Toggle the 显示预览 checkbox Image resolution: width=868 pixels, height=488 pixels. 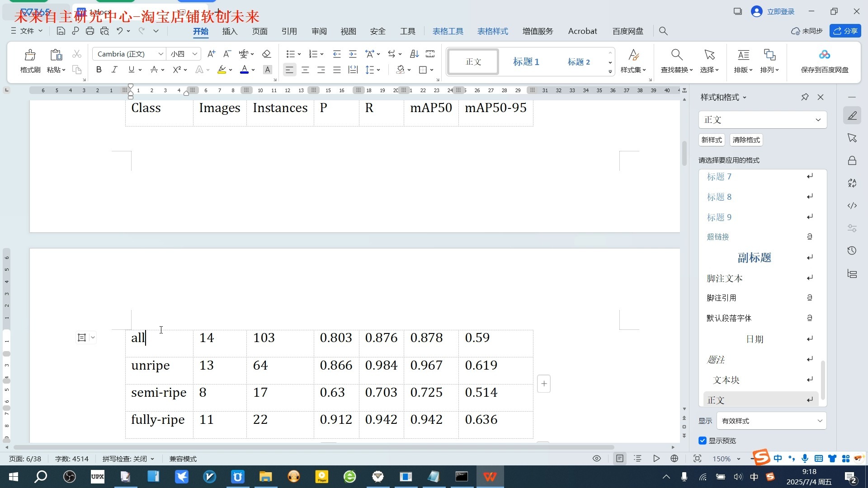(703, 441)
